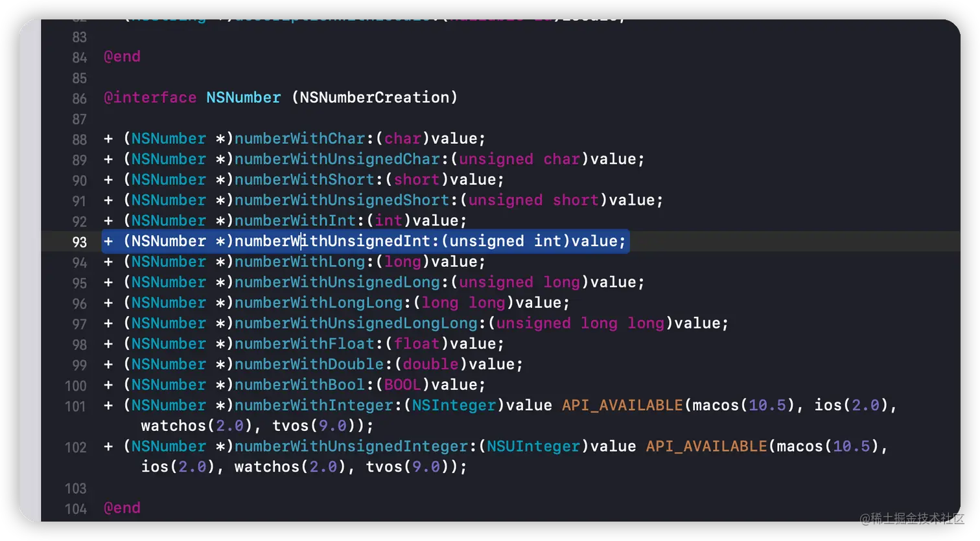Click line number 93 in the gutter
980x541 pixels.
79,242
